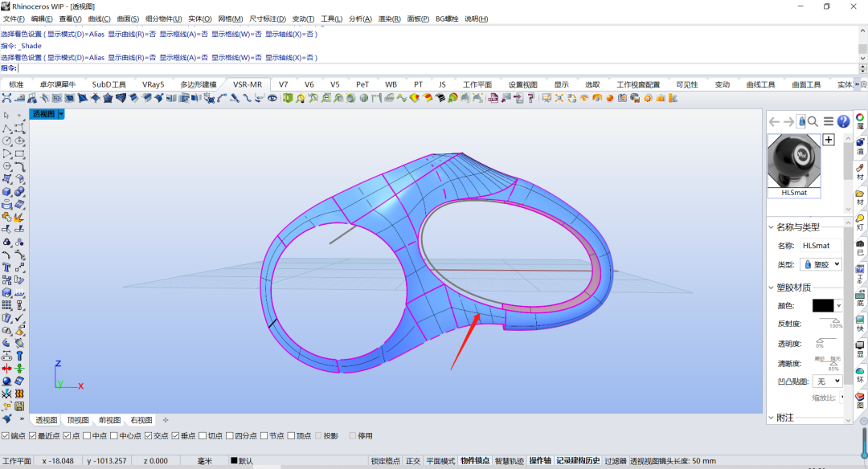Screen dimensions: 868x469
Task: Collapse the 名称与类型 section
Action: pyautogui.click(x=772, y=226)
